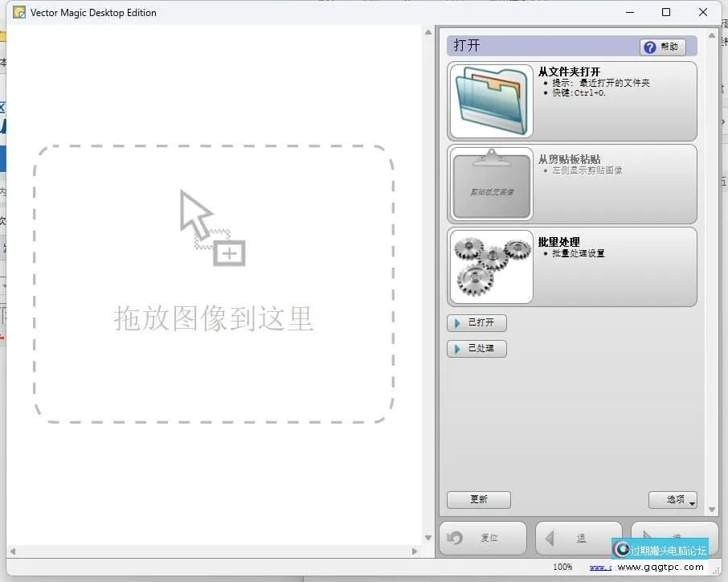Viewport: 728px width, 582px height.
Task: Expand the 已处理 processed files list
Action: [476, 348]
